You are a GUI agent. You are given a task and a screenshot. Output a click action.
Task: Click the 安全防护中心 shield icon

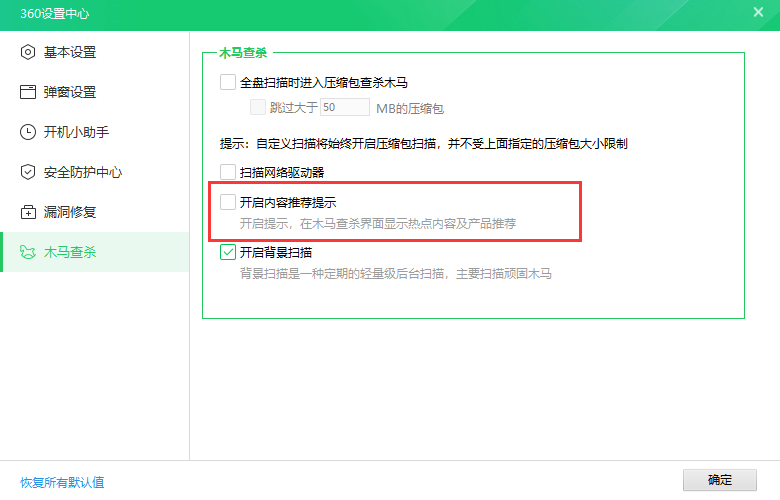point(28,172)
